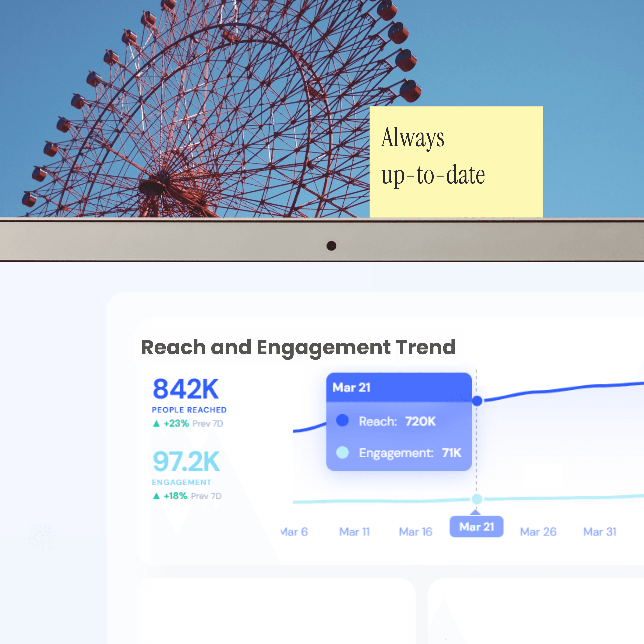This screenshot has width=644, height=644.
Task: Click the Mar 16 axis date label
Action: 416,532
